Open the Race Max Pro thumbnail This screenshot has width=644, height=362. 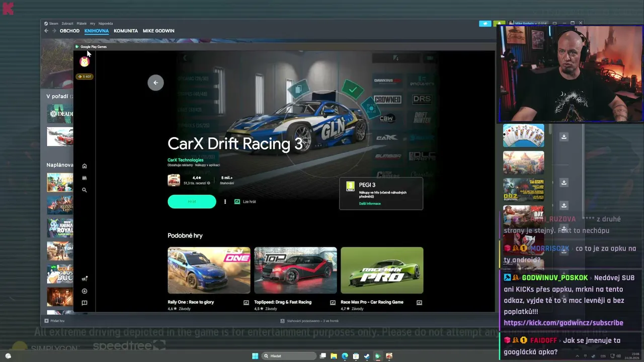382,270
